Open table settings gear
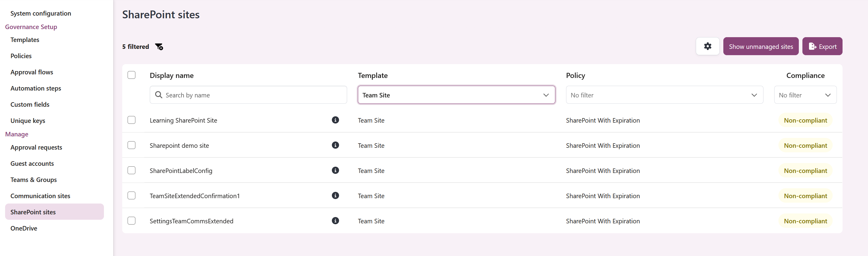The height and width of the screenshot is (256, 868). [707, 46]
